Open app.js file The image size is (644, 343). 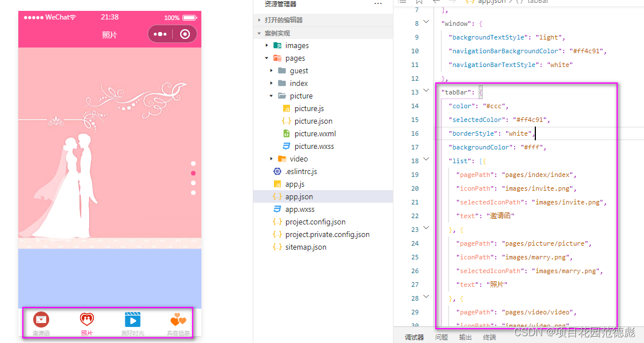(295, 184)
